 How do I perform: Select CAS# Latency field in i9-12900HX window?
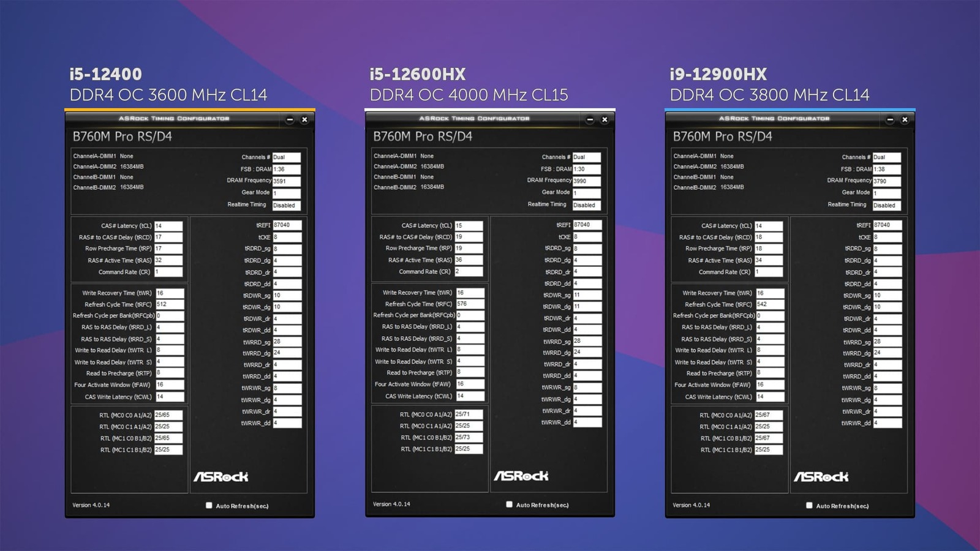coord(769,226)
